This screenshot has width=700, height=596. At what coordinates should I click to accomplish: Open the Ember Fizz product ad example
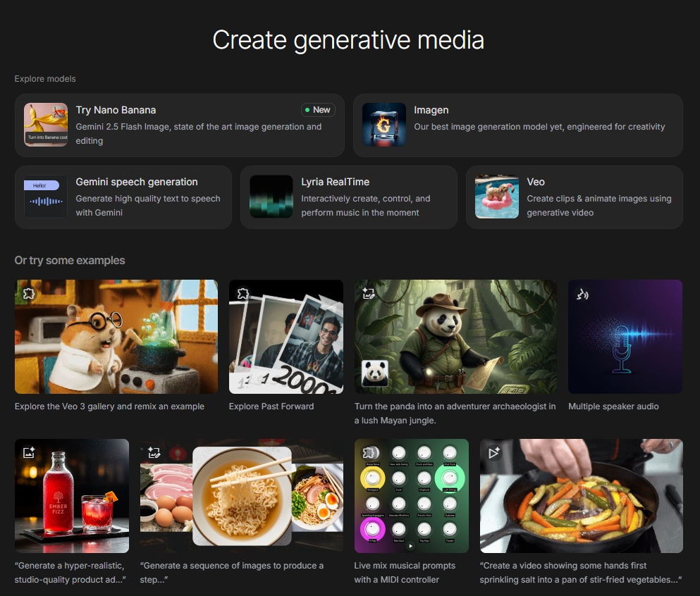pos(72,496)
